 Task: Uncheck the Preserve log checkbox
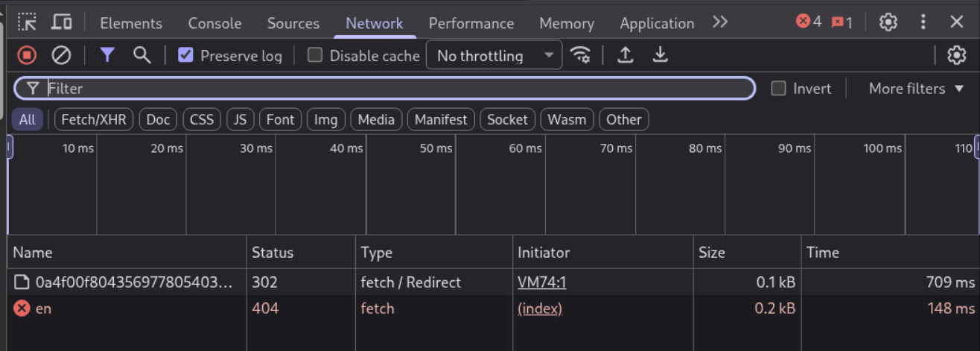186,55
